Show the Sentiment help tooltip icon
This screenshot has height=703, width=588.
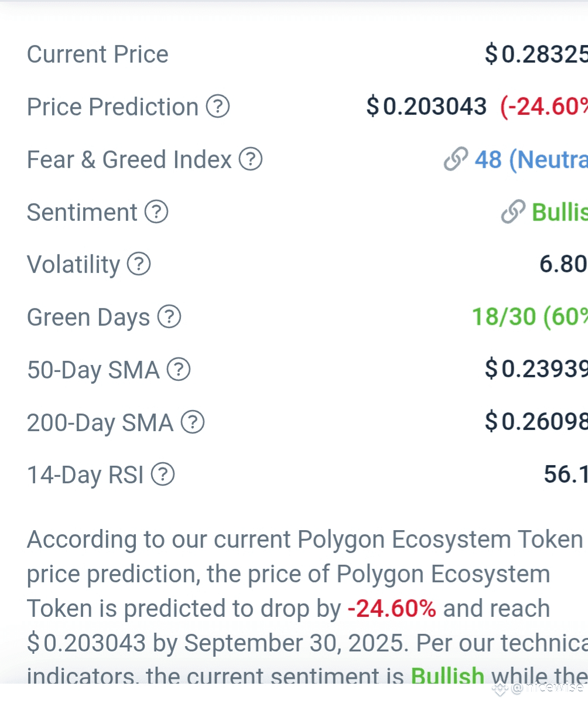pos(156,211)
